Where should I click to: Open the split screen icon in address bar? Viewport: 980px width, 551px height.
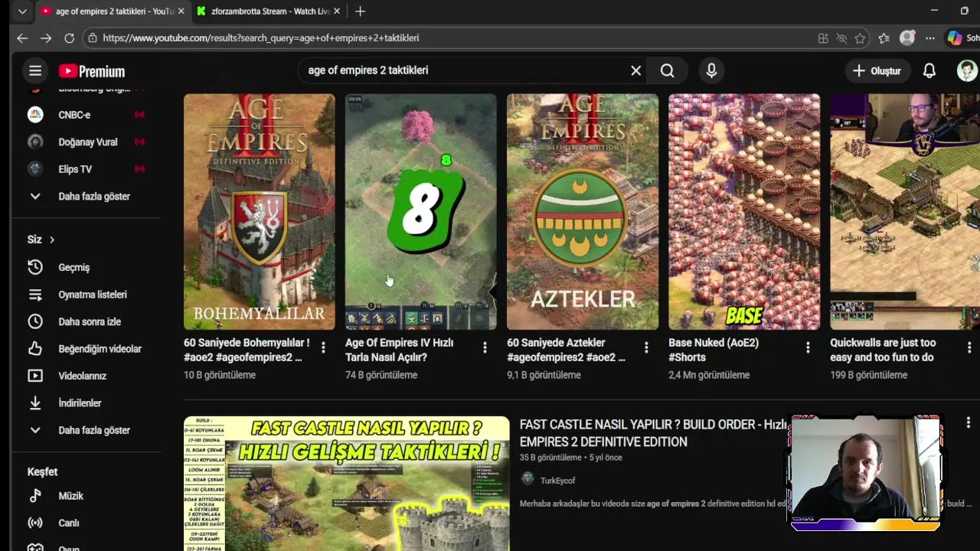click(x=823, y=38)
